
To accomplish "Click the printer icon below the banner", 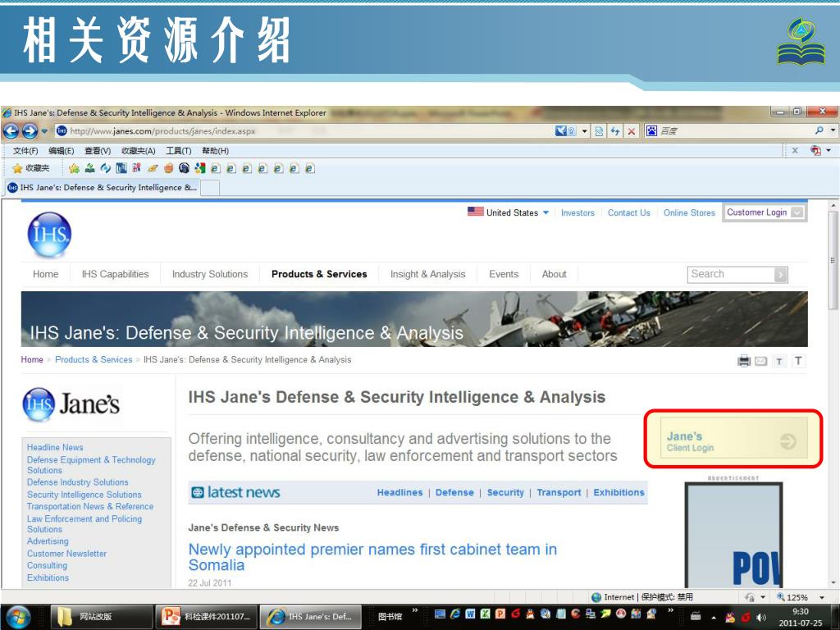I will [x=744, y=361].
